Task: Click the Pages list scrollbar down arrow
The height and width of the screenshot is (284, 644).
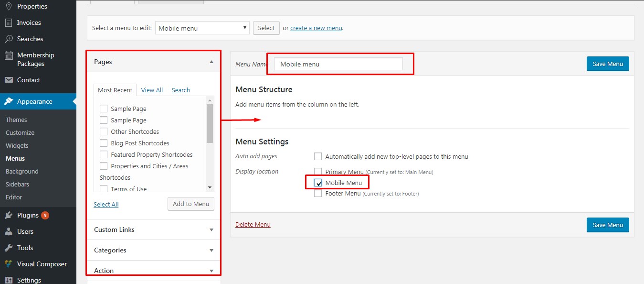Action: click(210, 187)
